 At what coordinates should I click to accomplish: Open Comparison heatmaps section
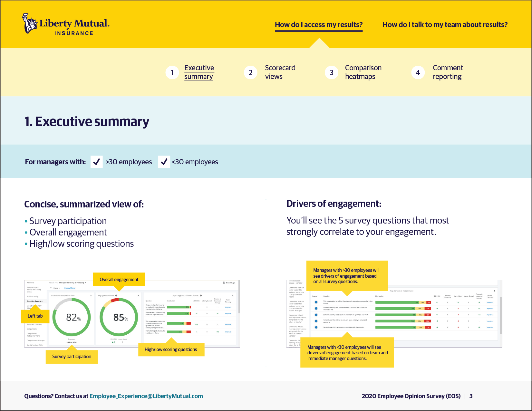(x=363, y=72)
